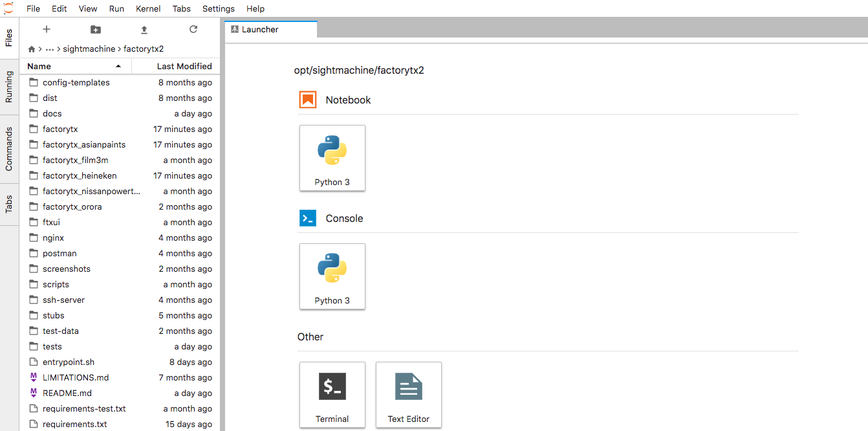The width and height of the screenshot is (868, 431).
Task: Refresh the file browser listing
Action: [193, 29]
